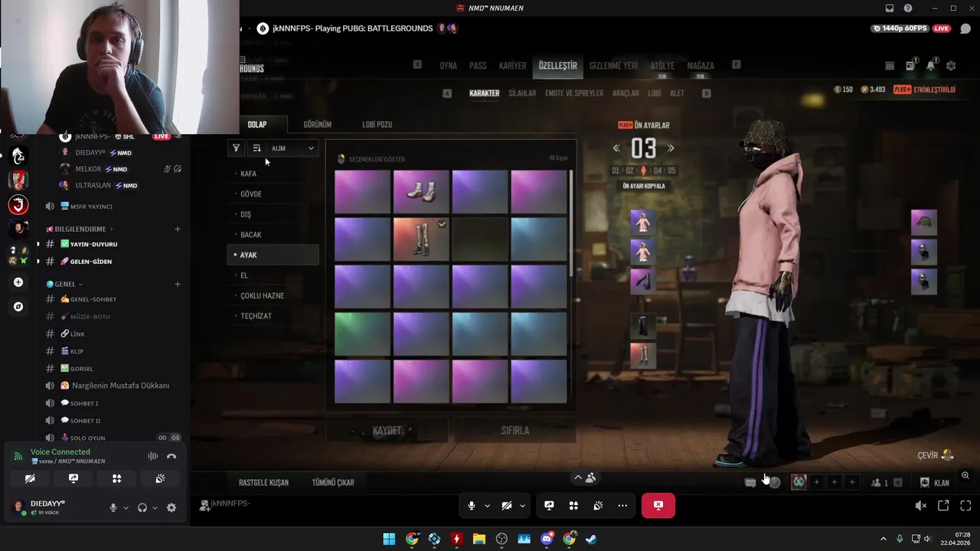980x551 pixels.
Task: Open KARİYER tab in PUBG top menu
Action: point(512,66)
